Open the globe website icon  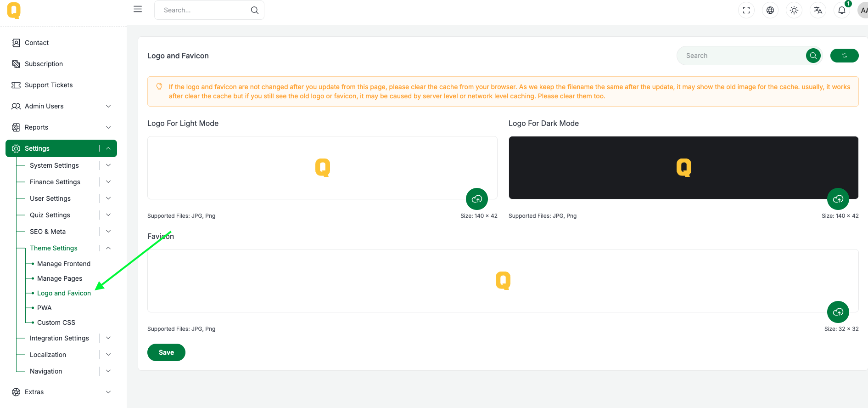(770, 10)
